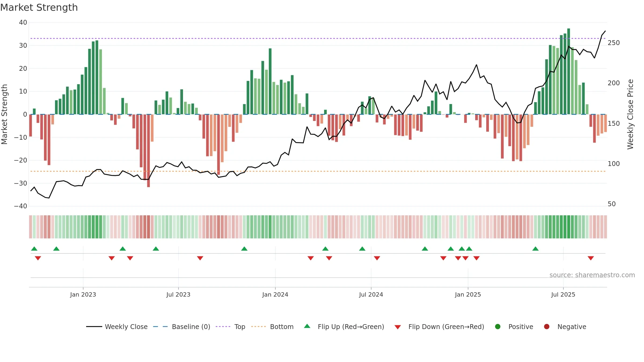Click the green Flip Up legend triangle icon
This screenshot has height=362, width=644.
coord(307,326)
